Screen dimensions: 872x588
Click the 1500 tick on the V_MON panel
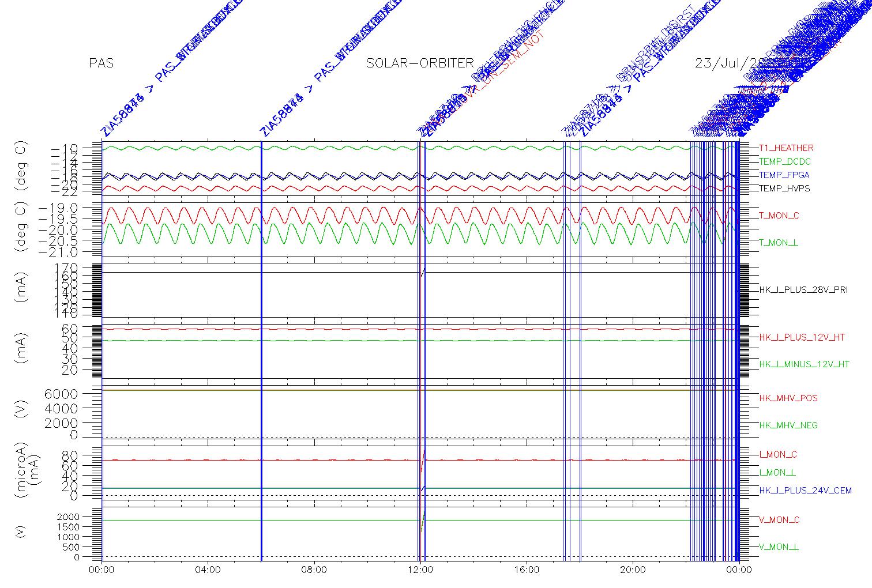click(69, 527)
